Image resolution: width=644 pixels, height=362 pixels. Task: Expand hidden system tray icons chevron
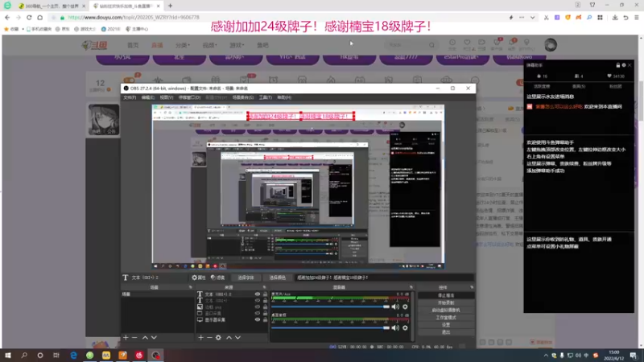click(x=546, y=356)
